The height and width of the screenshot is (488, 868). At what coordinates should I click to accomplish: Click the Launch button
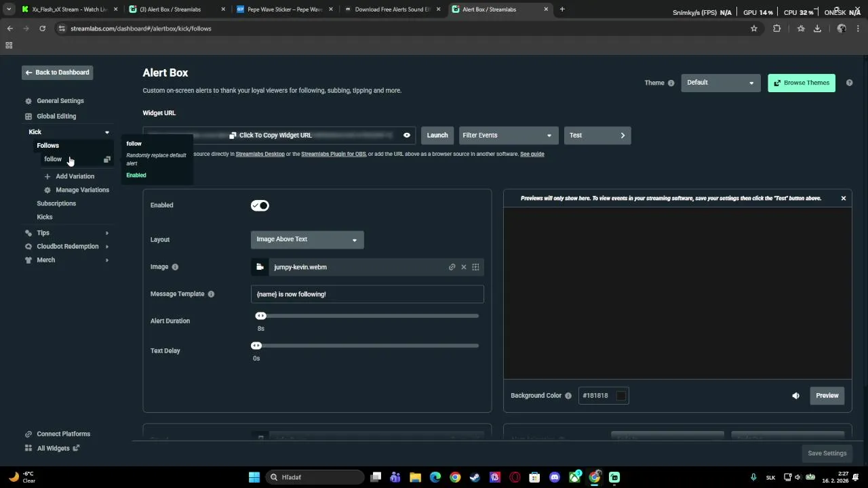point(437,136)
